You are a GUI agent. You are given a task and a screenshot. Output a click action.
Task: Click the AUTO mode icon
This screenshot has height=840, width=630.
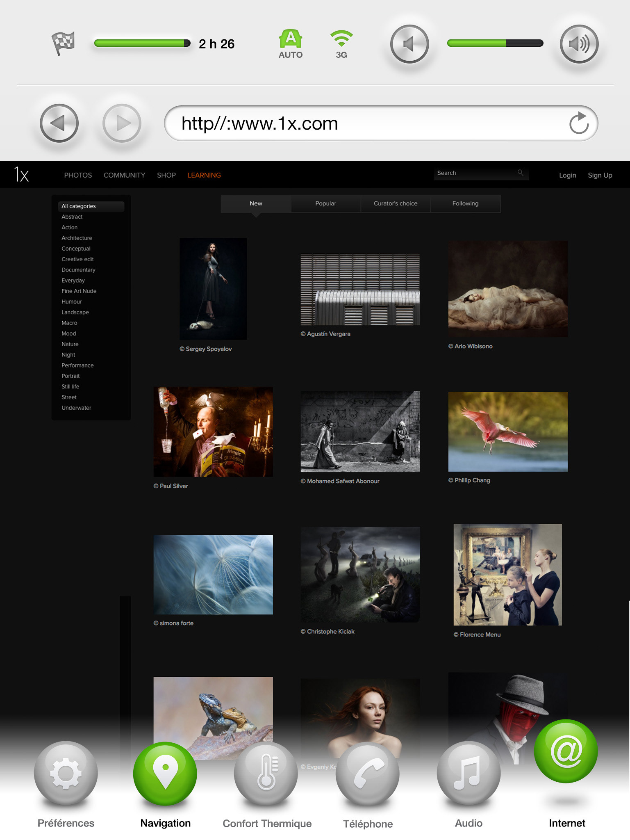(x=291, y=44)
